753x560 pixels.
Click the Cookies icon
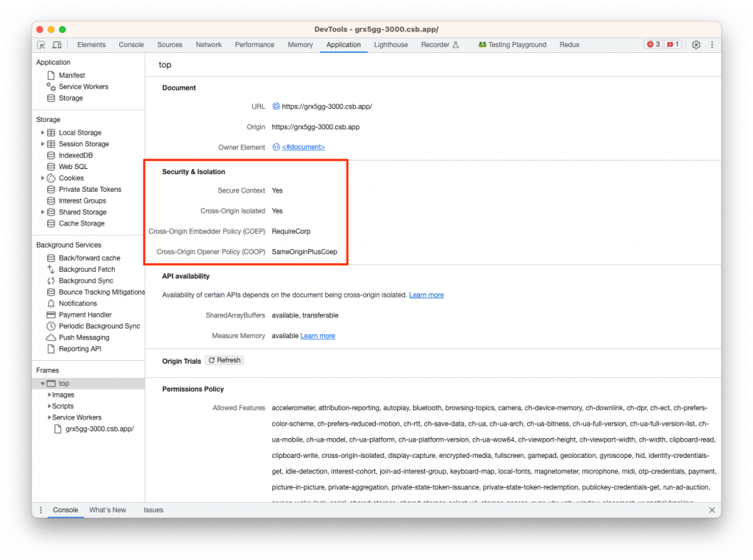(51, 178)
